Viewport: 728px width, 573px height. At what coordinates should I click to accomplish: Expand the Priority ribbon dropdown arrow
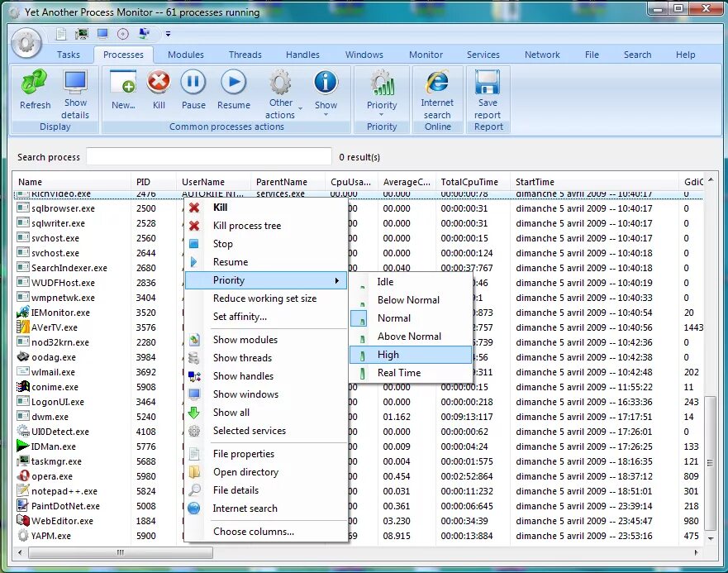[x=382, y=115]
